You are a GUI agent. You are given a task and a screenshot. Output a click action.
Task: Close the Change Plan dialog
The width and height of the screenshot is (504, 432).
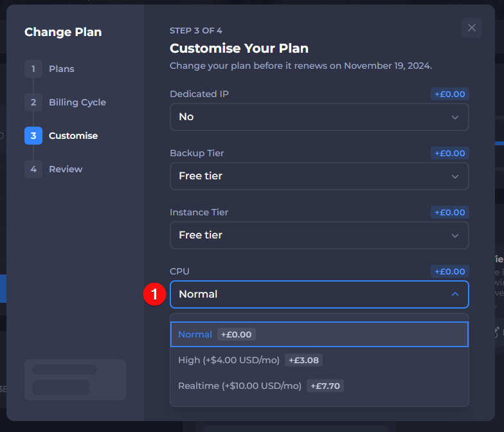coord(472,28)
